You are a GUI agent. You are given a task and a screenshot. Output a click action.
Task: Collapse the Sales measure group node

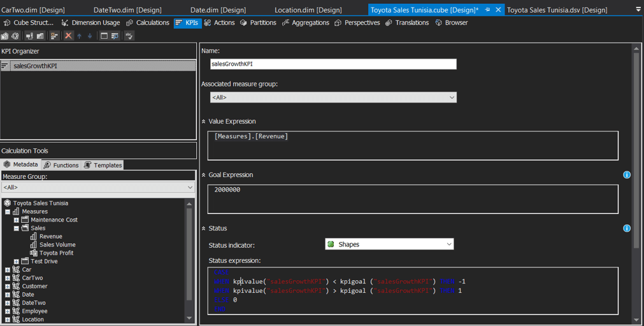click(x=16, y=229)
